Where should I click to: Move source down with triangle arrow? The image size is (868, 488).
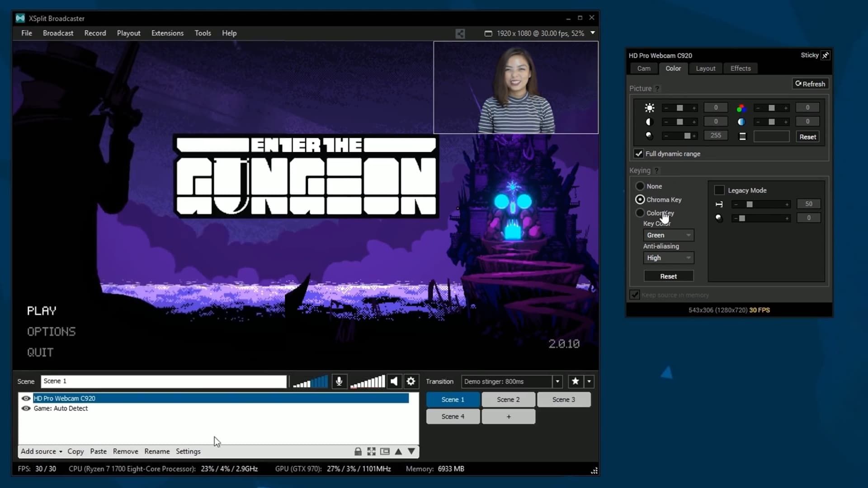point(411,451)
